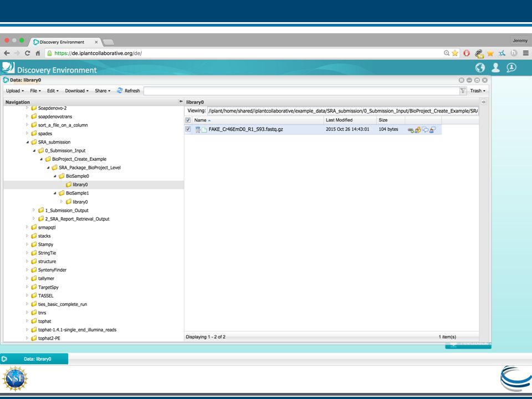The image size is (532, 399).
Task: Open the Share menu
Action: tap(103, 90)
